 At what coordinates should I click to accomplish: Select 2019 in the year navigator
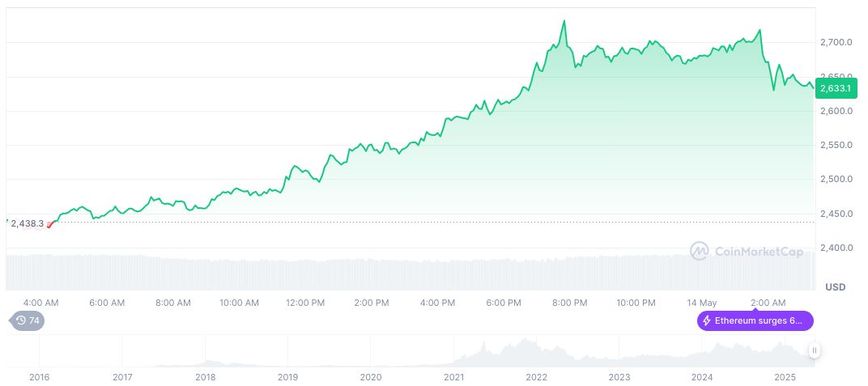pos(287,376)
